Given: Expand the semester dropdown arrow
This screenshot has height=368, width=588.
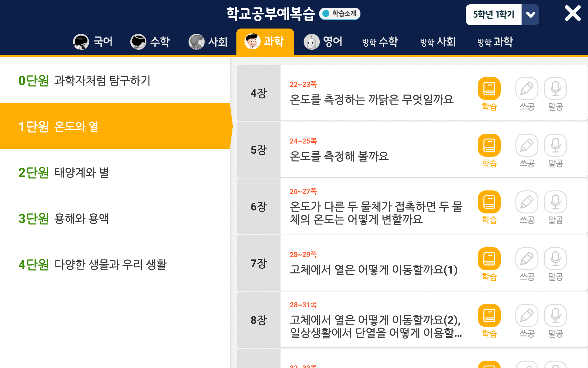Looking at the screenshot, I should 530,14.
